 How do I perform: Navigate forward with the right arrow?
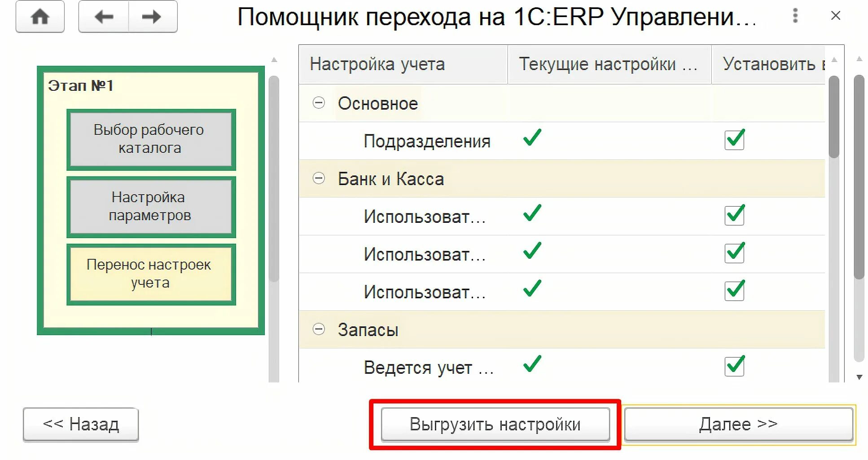coord(153,17)
